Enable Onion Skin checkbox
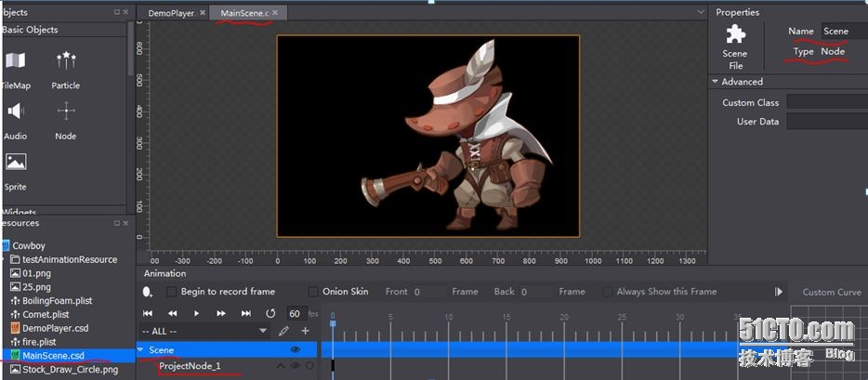This screenshot has height=380, width=868. pos(313,292)
